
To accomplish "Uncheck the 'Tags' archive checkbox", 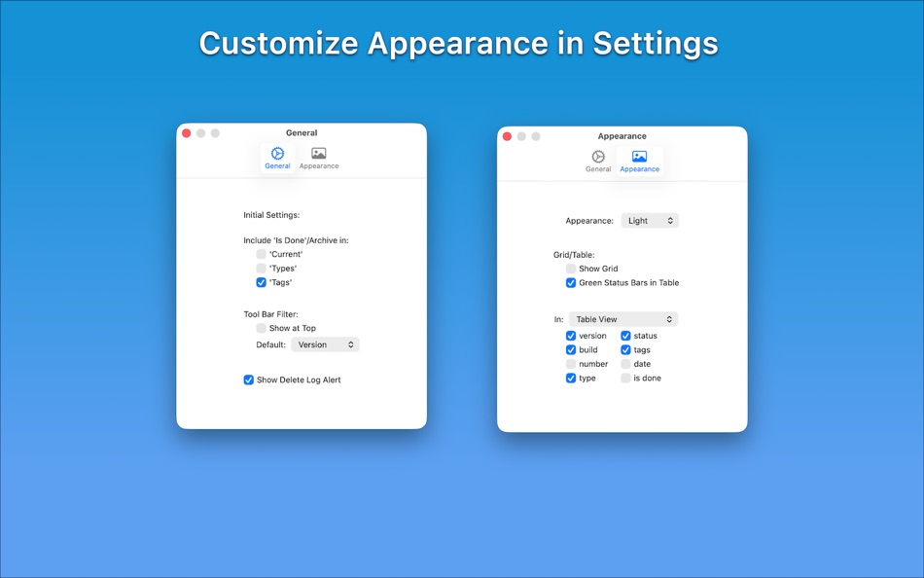I will (x=261, y=282).
